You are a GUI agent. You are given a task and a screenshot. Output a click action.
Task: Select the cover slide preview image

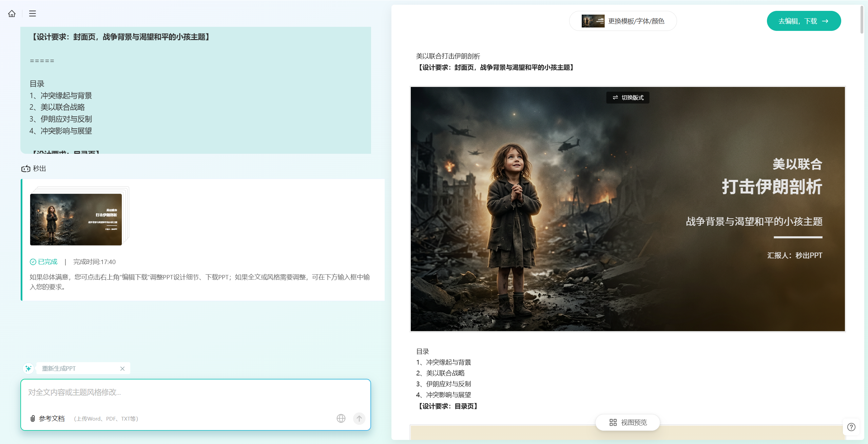(628, 209)
